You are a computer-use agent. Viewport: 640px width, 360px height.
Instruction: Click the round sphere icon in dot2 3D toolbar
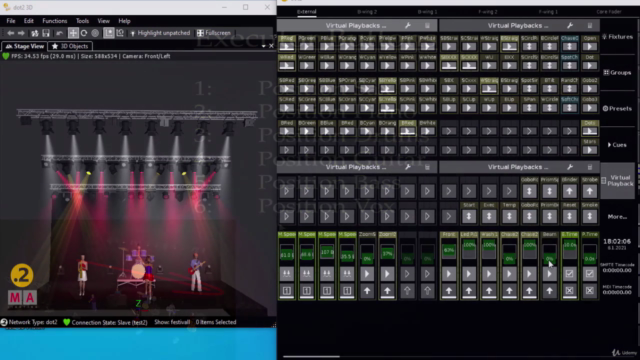pos(95,33)
